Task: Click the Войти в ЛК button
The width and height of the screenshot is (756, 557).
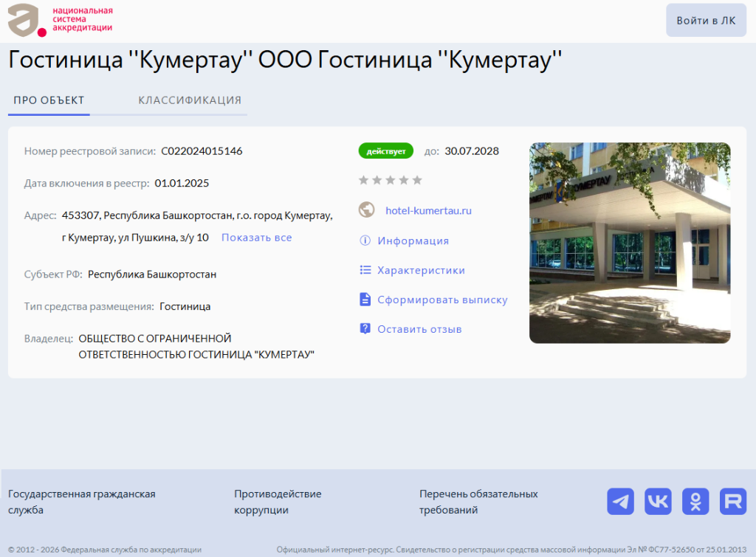Action: [x=706, y=20]
